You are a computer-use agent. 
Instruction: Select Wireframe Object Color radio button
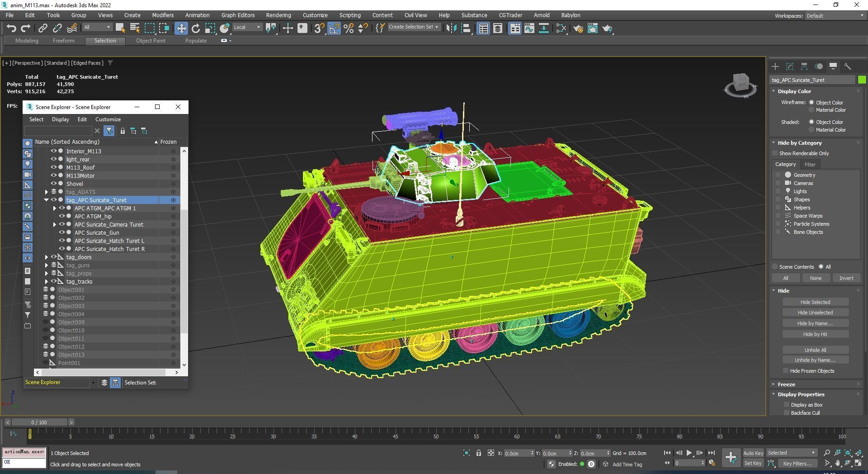point(811,103)
